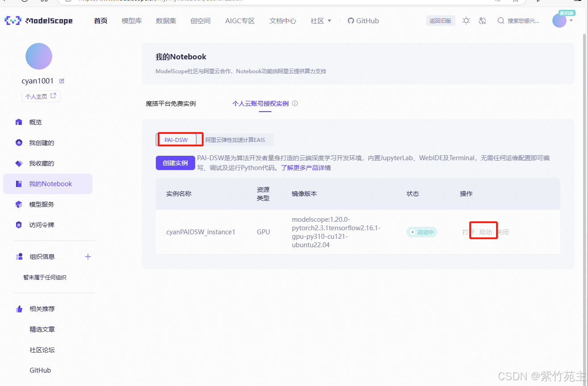Open the avatar dropdown arrow top right
The image size is (588, 386).
point(571,21)
